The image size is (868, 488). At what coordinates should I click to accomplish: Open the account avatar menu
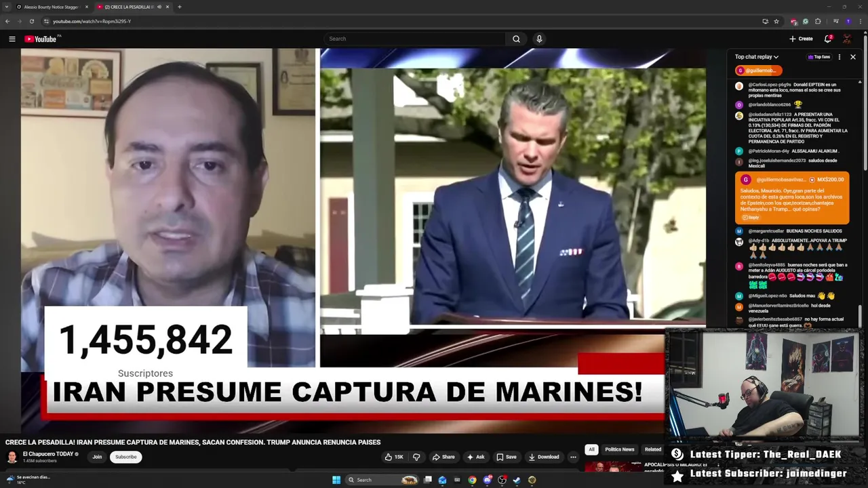[x=847, y=39]
